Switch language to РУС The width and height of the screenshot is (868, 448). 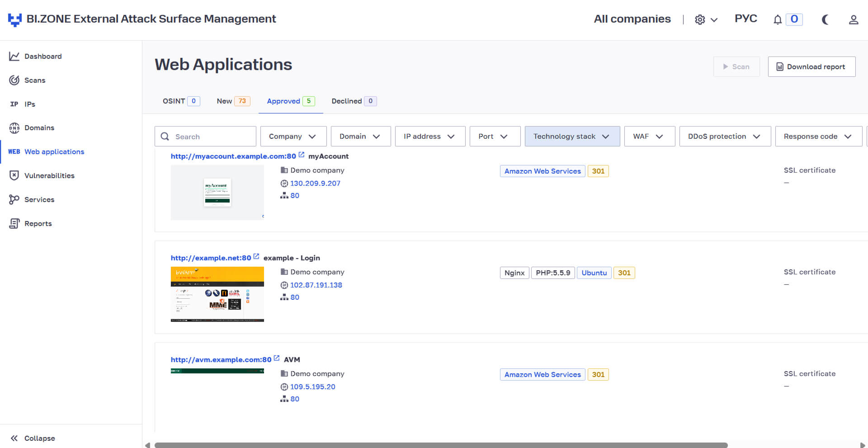point(745,19)
